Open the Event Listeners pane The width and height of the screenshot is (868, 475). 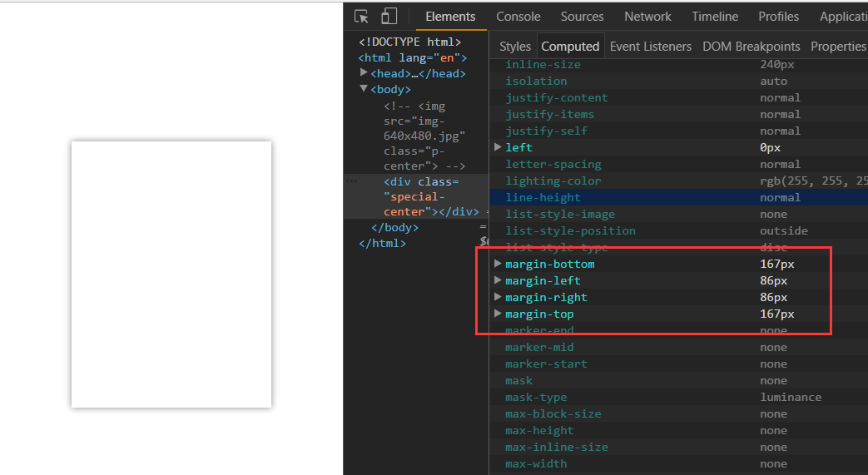pos(650,47)
